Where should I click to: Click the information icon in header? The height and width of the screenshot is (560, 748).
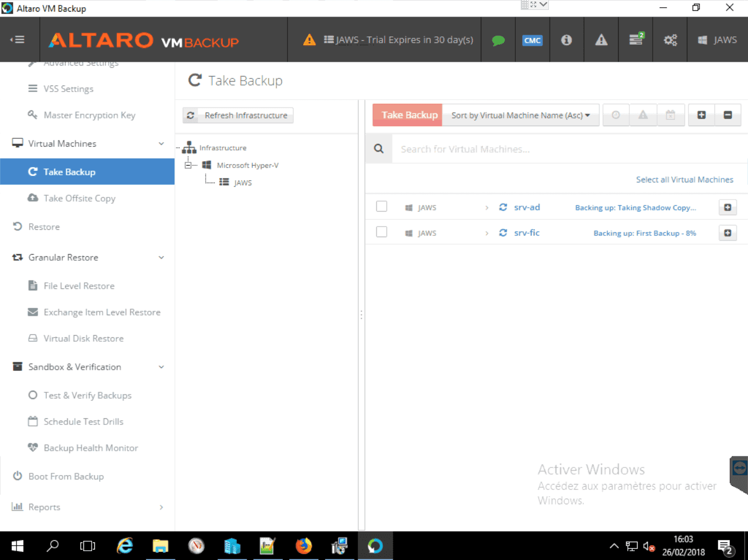coord(567,40)
